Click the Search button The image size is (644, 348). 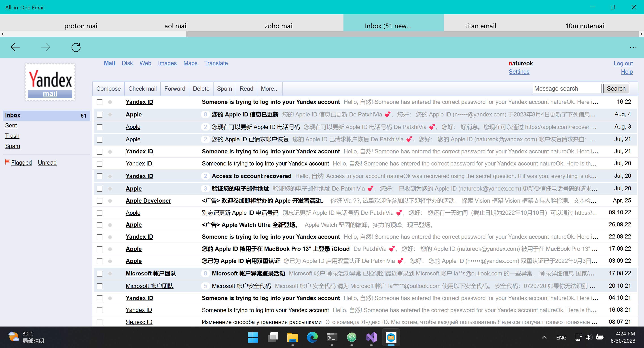click(x=616, y=88)
